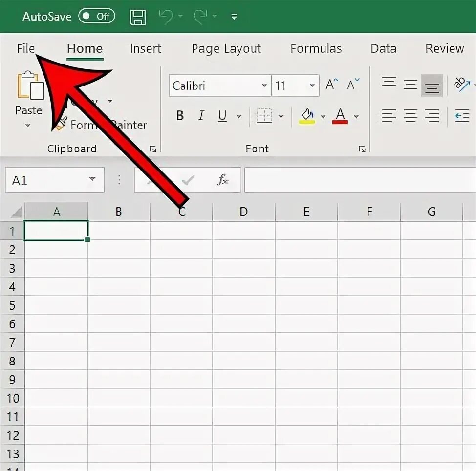
Task: Click the Align Right icon
Action: click(x=432, y=116)
